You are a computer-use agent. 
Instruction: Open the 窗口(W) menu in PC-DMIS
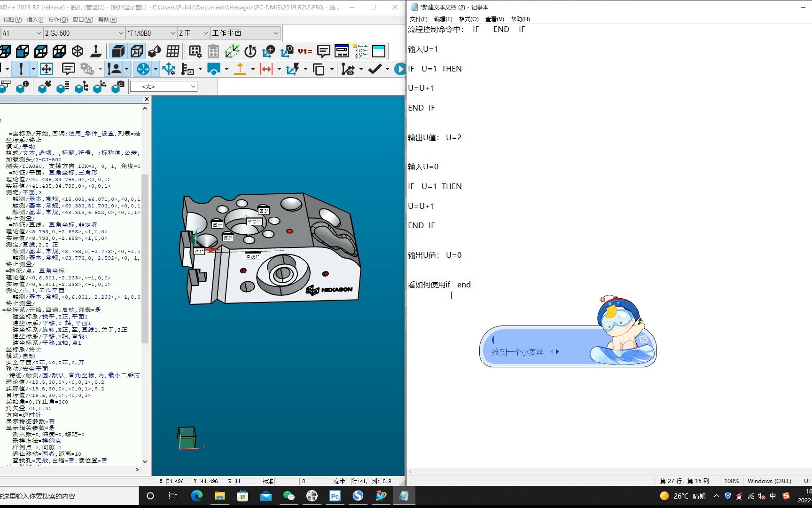[x=83, y=19]
